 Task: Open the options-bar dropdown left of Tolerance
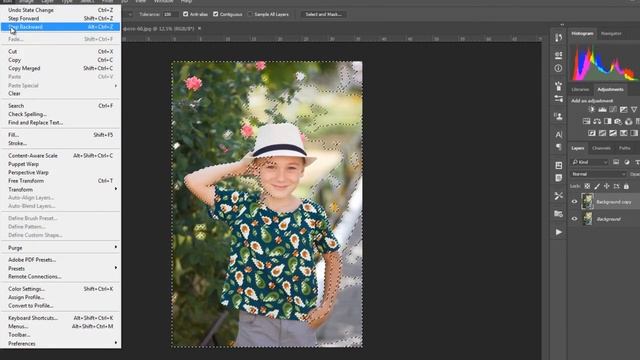(129, 14)
